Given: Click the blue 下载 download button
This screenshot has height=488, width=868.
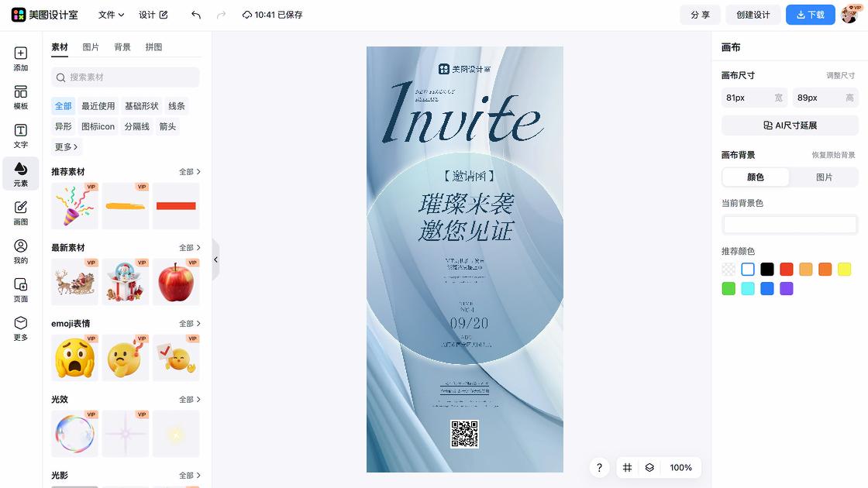Looking at the screenshot, I should pyautogui.click(x=811, y=15).
